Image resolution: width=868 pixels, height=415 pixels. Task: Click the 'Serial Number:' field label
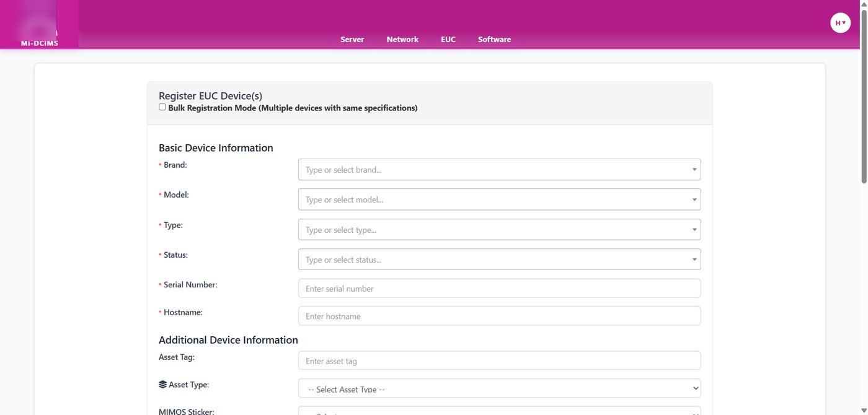click(x=190, y=285)
